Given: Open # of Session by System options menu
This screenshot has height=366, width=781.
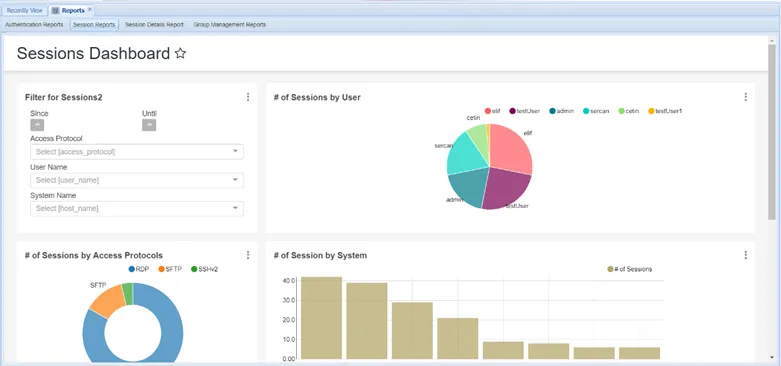Looking at the screenshot, I should (x=746, y=255).
